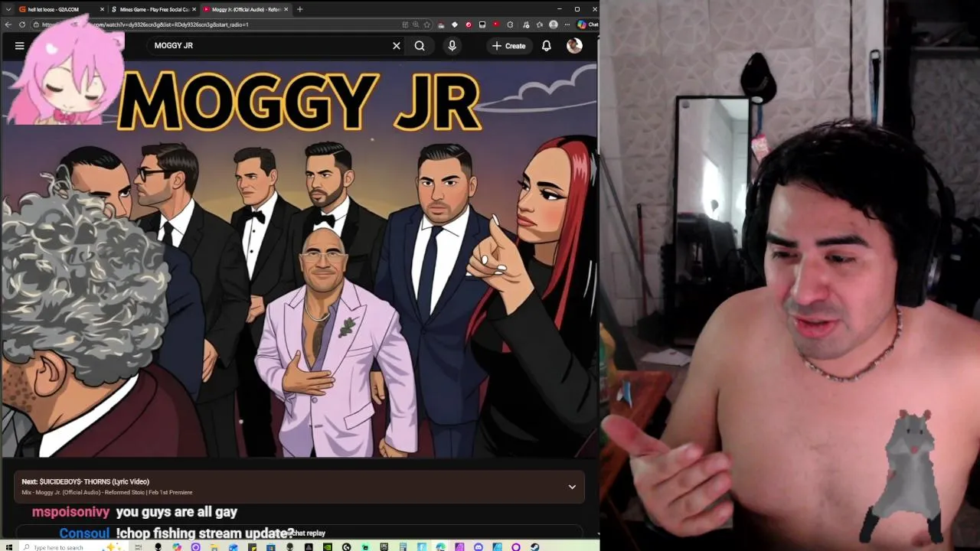
Task: Open the YouTube account avatar menu
Action: tap(574, 46)
